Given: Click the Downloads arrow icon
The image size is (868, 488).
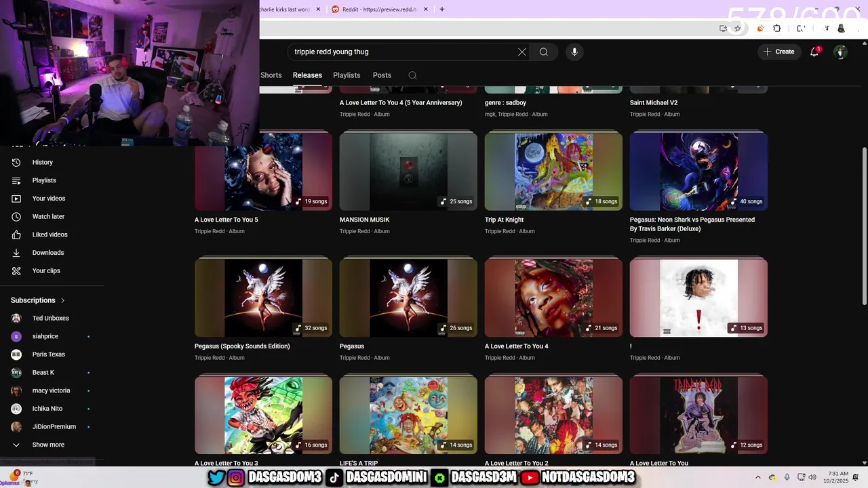Looking at the screenshot, I should click(16, 253).
